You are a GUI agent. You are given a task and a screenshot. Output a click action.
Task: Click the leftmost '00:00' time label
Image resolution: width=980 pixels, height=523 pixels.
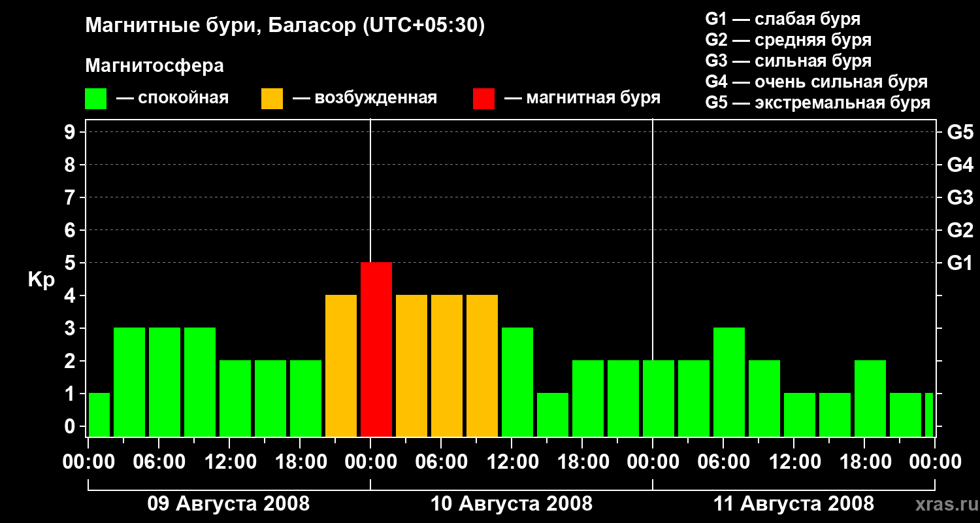click(x=88, y=462)
